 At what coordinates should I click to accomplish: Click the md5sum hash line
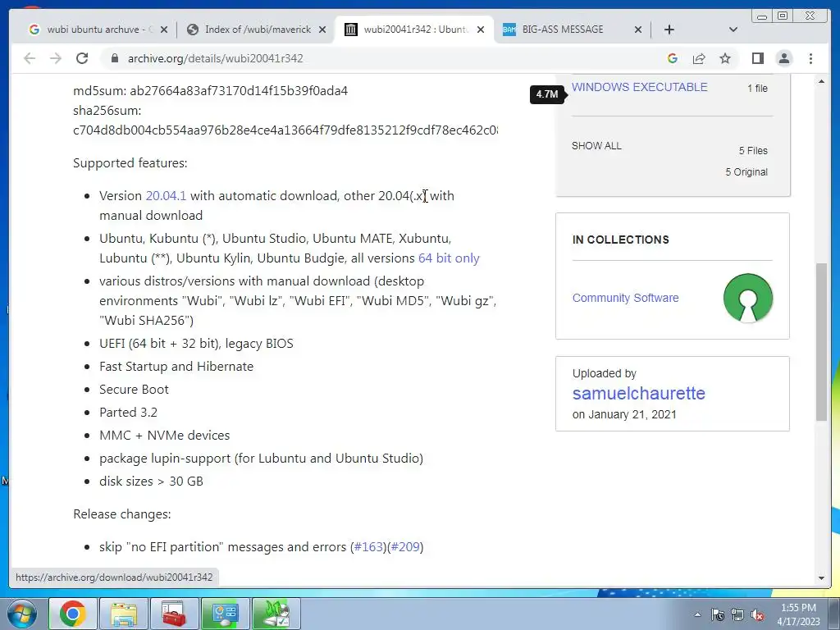211,90
